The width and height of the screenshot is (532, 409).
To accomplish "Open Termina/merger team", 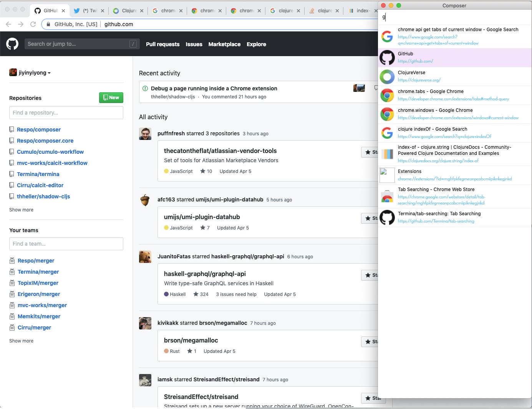I will pyautogui.click(x=38, y=272).
